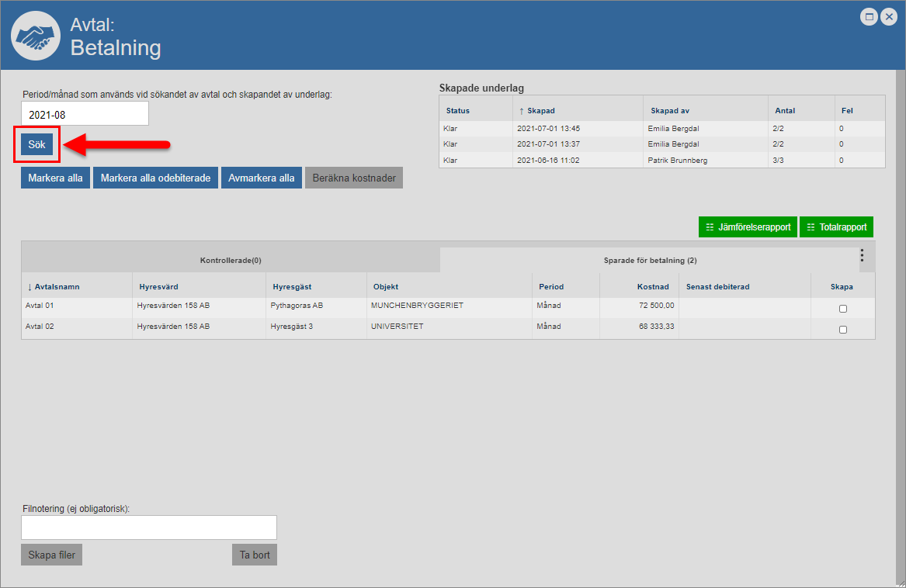
Task: Close the Betalning dialog window
Action: click(x=889, y=16)
